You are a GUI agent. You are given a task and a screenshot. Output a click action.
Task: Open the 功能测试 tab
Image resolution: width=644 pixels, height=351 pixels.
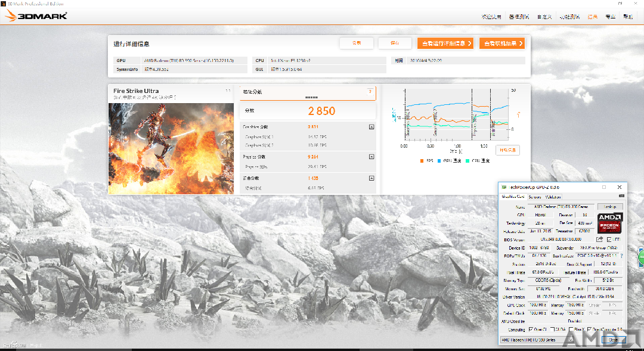pos(569,17)
